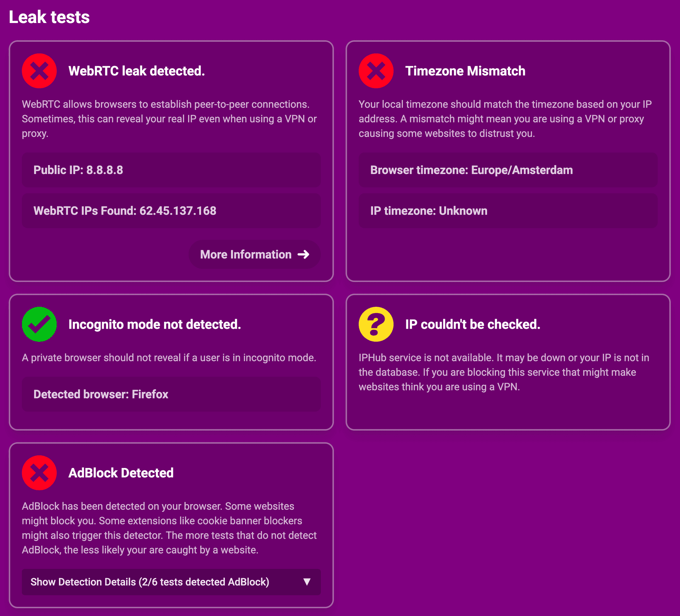Image resolution: width=680 pixels, height=616 pixels.
Task: Click the yellow question mark icon
Action: pos(376,324)
